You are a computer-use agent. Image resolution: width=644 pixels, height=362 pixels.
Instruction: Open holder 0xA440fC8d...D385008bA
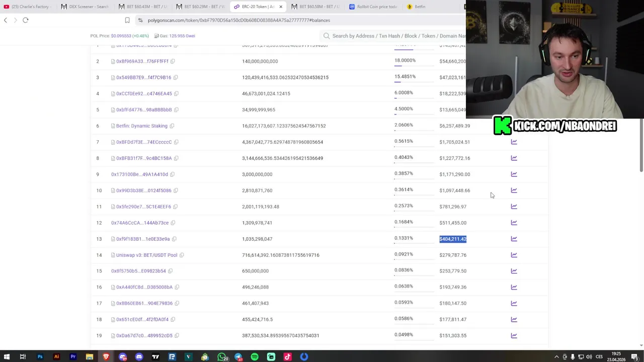(144, 287)
